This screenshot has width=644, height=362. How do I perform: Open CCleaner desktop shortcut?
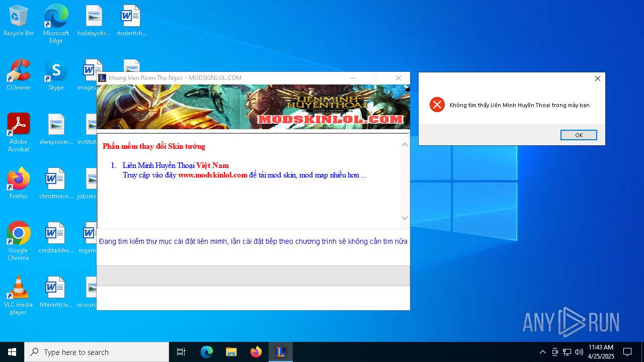click(x=19, y=75)
